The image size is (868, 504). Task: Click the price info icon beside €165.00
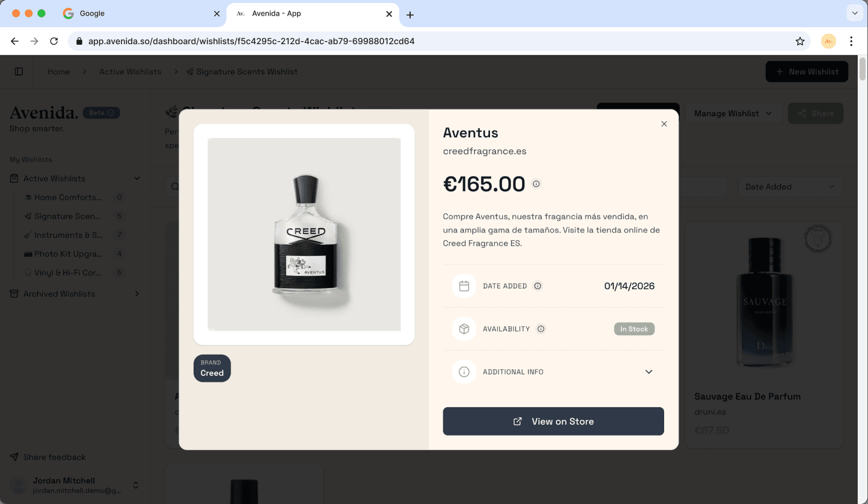536,184
